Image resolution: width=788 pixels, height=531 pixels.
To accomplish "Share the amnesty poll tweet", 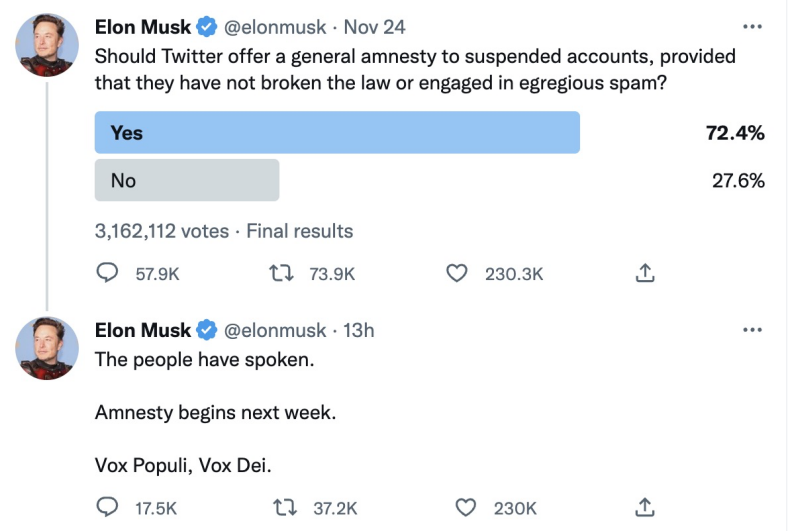I will (x=646, y=273).
